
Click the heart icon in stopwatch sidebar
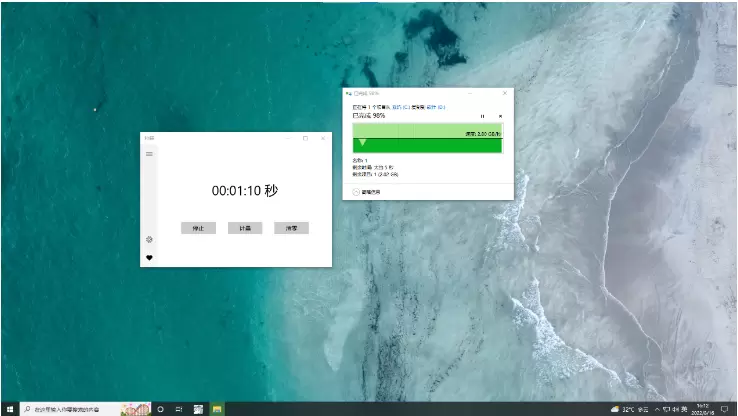(x=149, y=258)
